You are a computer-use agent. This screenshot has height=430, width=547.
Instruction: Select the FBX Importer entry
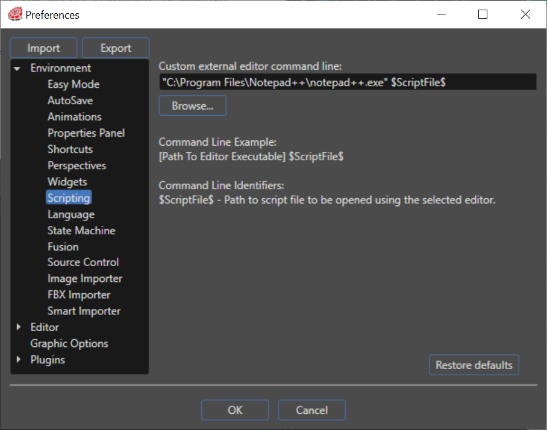[79, 295]
